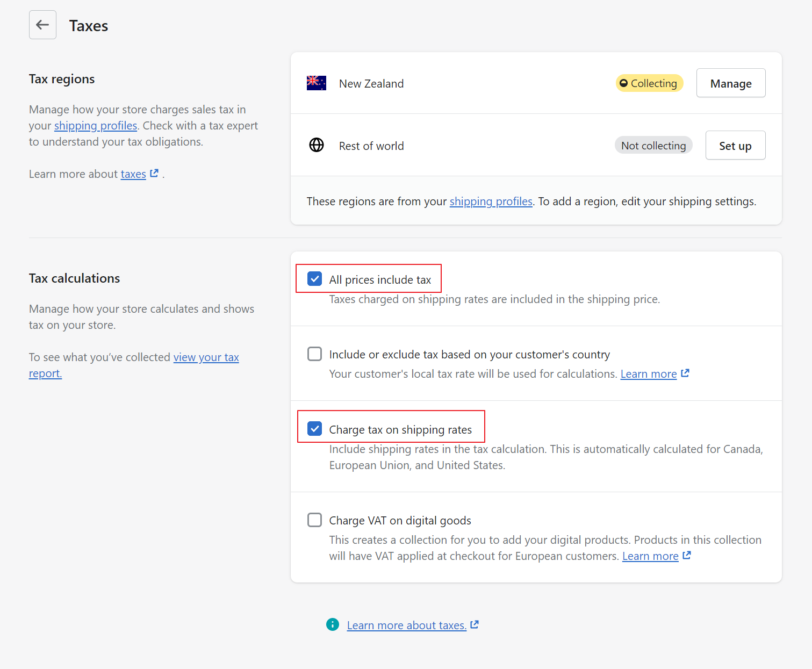Open the taxes link under Tax regions
The image size is (812, 669).
(133, 174)
